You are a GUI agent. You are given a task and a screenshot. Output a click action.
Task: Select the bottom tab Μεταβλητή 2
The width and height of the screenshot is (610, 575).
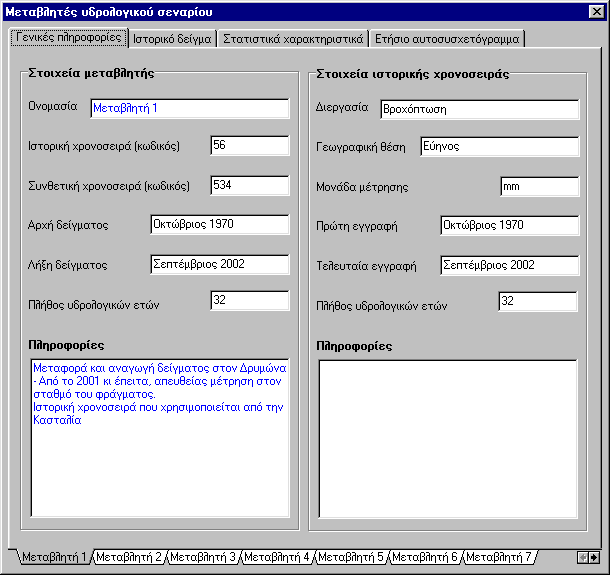129,557
